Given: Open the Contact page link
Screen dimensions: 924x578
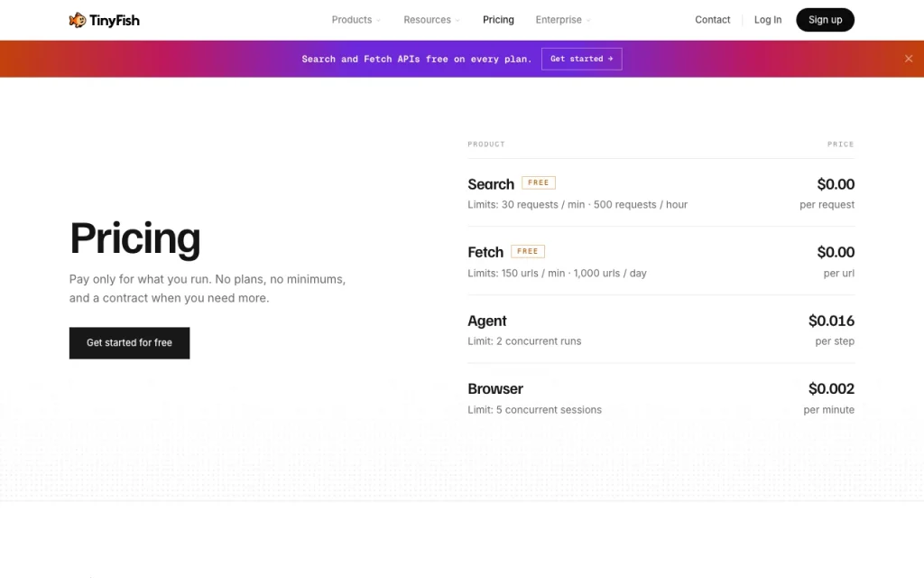Looking at the screenshot, I should pyautogui.click(x=713, y=20).
